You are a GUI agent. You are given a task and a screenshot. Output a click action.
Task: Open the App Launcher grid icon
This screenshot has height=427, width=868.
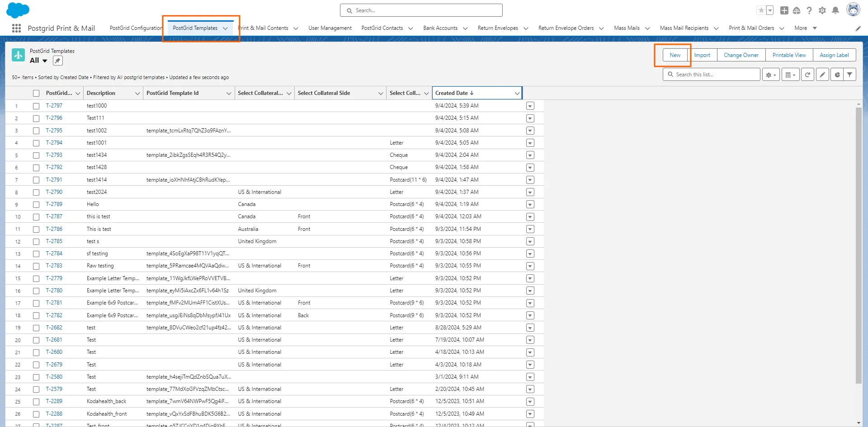[16, 28]
